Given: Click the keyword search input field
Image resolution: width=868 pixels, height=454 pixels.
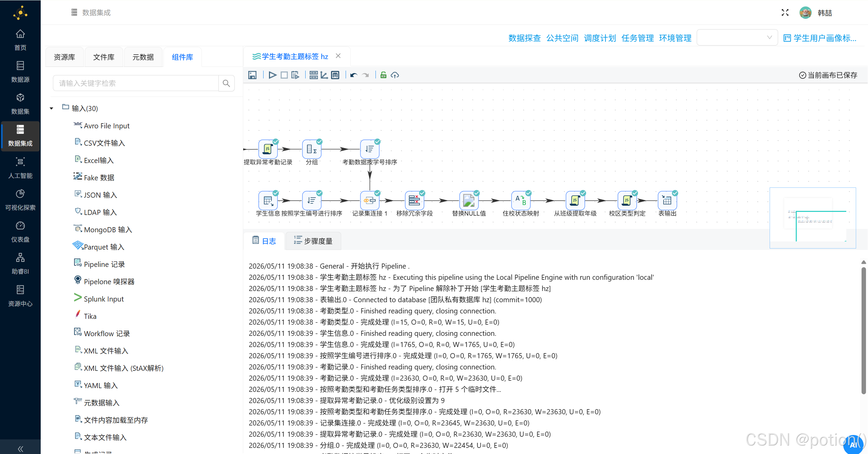Looking at the screenshot, I should pyautogui.click(x=136, y=83).
